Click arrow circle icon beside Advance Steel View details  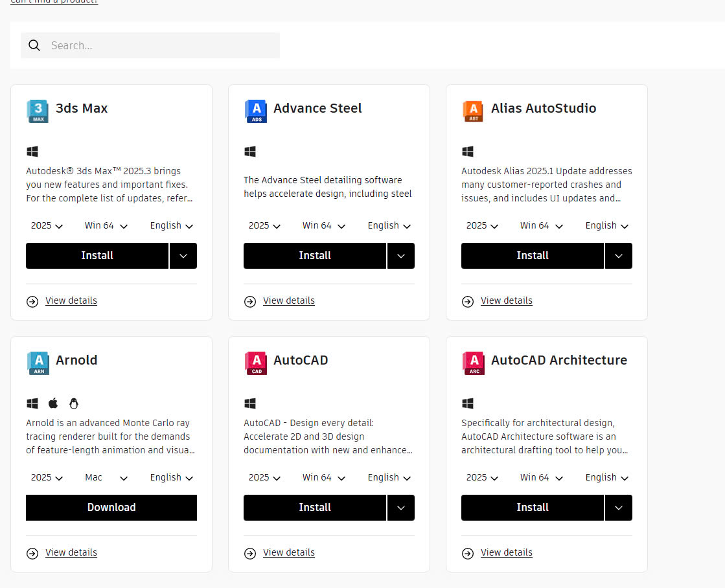click(x=250, y=301)
